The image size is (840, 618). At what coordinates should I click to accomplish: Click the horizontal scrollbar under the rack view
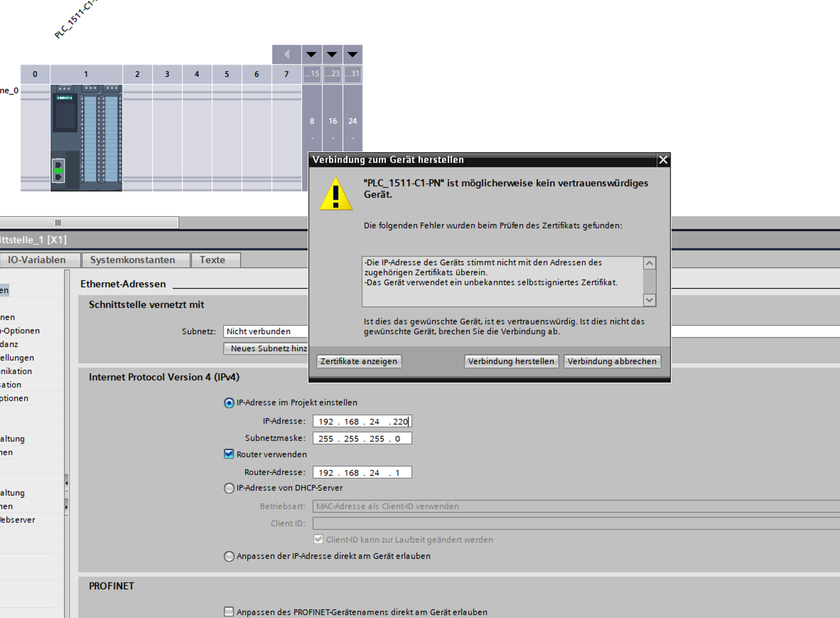(89, 223)
